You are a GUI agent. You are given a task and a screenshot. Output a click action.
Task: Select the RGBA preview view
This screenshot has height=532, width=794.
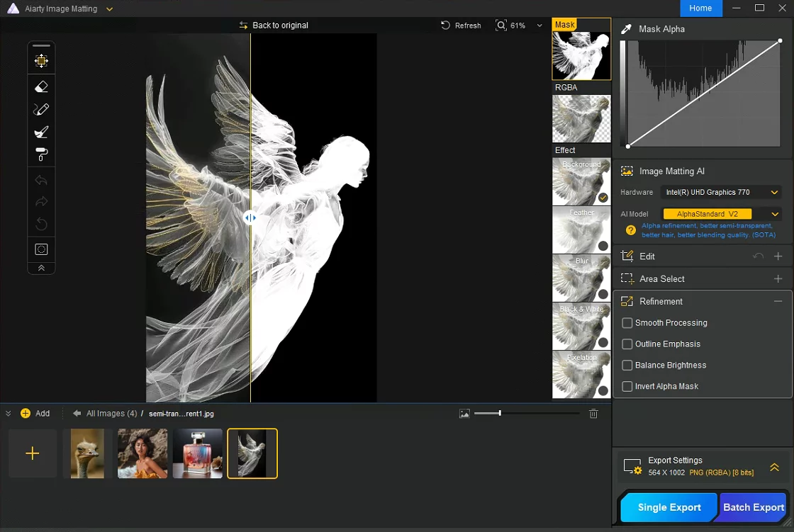point(581,118)
